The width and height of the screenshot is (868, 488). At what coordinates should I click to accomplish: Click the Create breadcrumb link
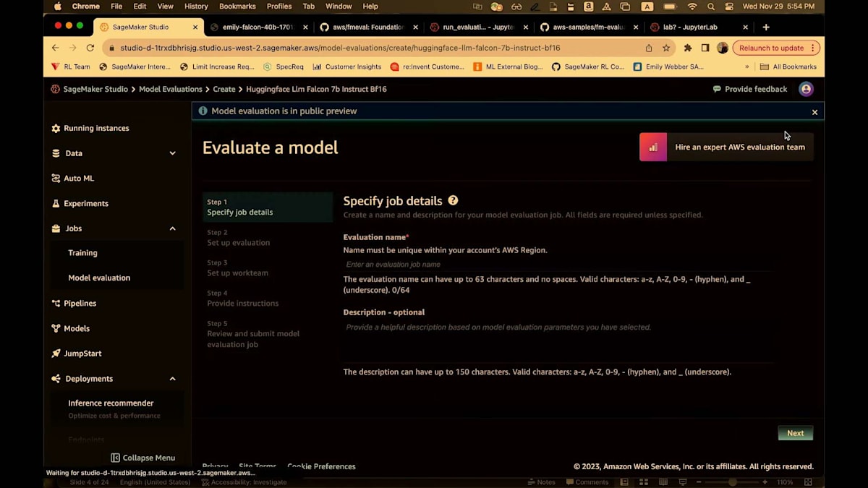pos(224,89)
